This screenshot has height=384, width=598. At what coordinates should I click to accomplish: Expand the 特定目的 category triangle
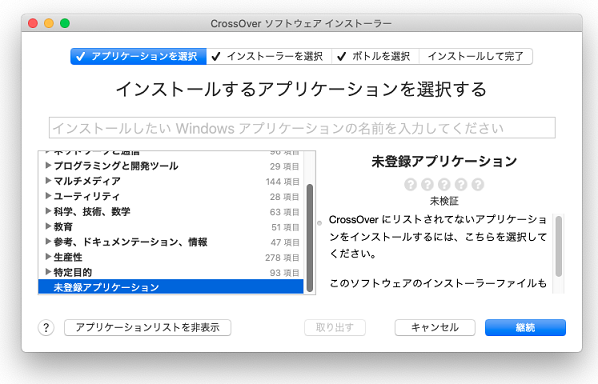[48, 272]
